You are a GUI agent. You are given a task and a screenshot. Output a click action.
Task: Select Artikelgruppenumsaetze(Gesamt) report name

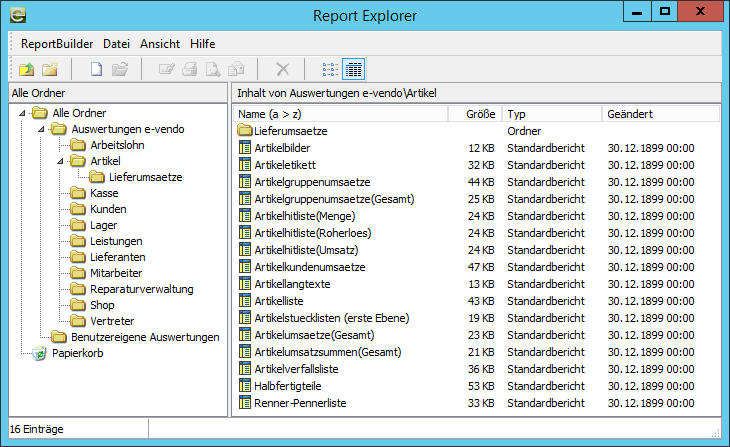point(334,199)
